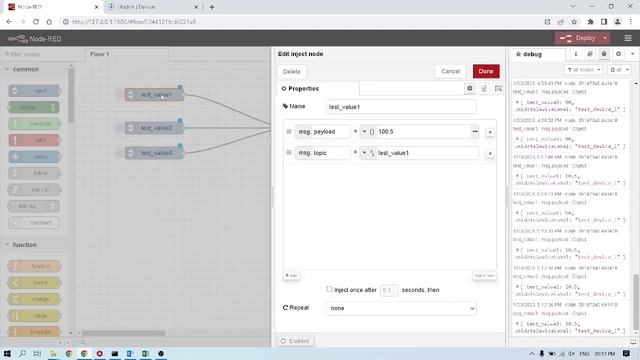Open a new browser tab
Screen dimensions: 640x360
point(212,7)
